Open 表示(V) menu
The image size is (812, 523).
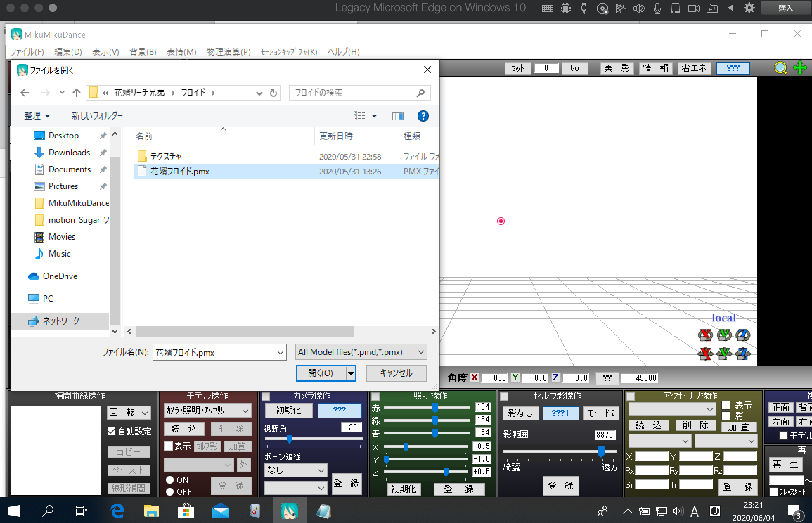coord(106,52)
